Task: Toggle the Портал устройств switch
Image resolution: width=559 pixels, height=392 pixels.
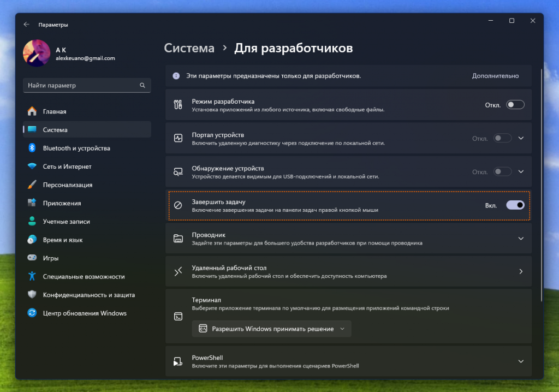Action: 502,138
